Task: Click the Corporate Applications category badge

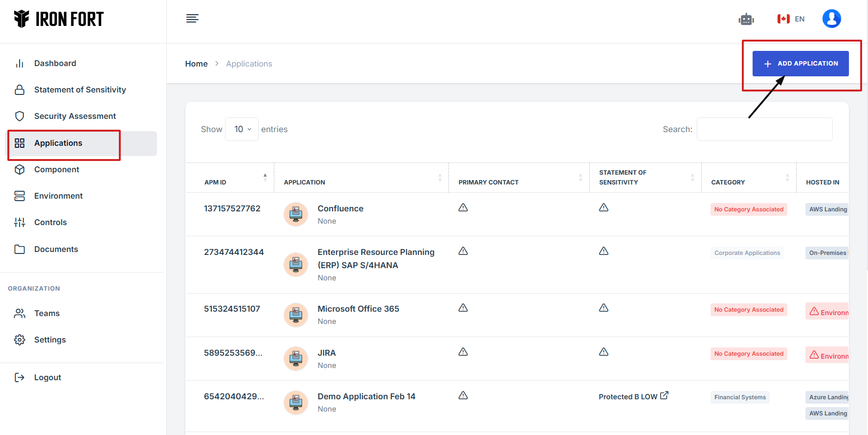Action: click(x=747, y=253)
